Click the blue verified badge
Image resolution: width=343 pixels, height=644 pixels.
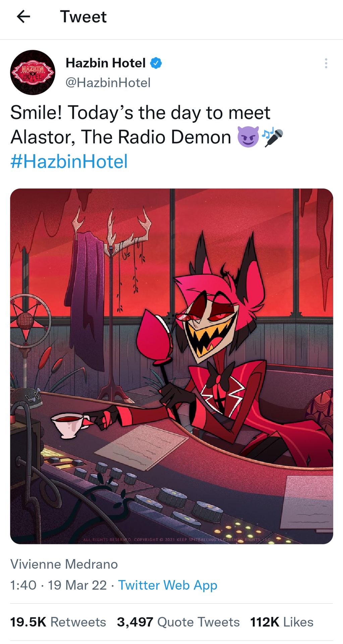tap(156, 63)
